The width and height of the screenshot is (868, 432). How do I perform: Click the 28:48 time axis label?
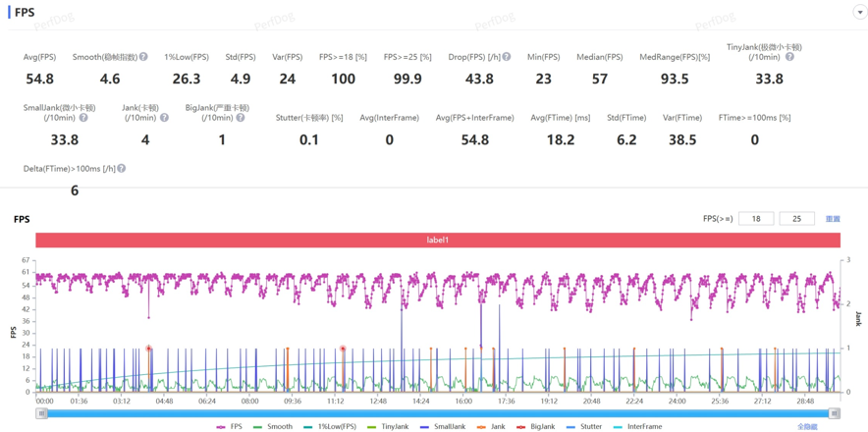pos(805,401)
